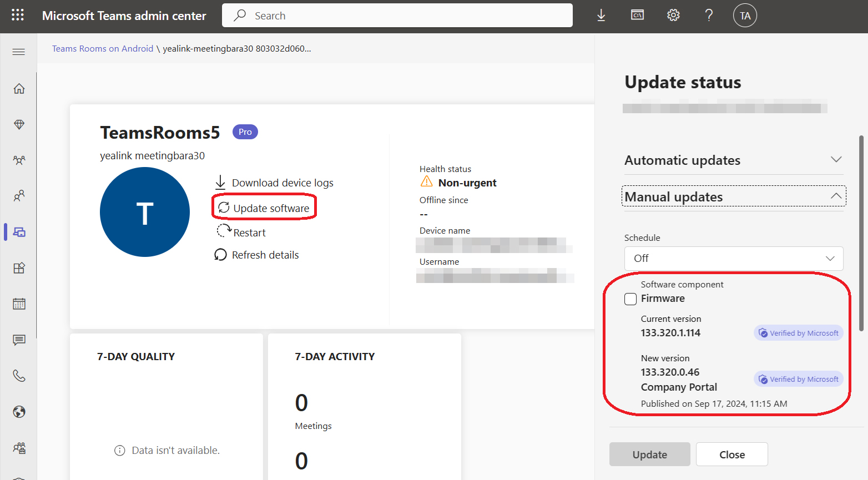Click the Pro license badge
The height and width of the screenshot is (480, 868).
[245, 132]
